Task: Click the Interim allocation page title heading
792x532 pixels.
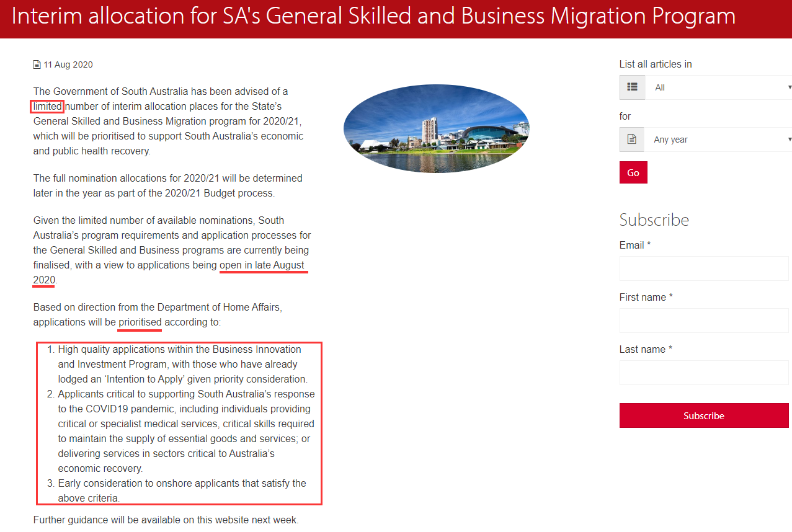Action: 373,16
